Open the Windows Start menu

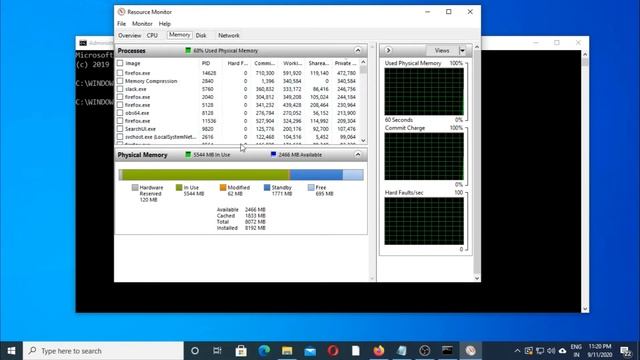(11, 351)
